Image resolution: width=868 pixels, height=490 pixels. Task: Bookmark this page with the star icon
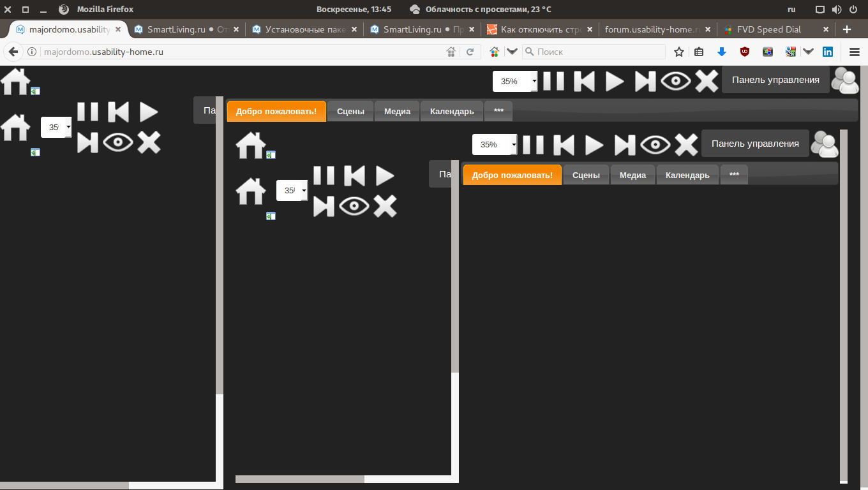(679, 52)
